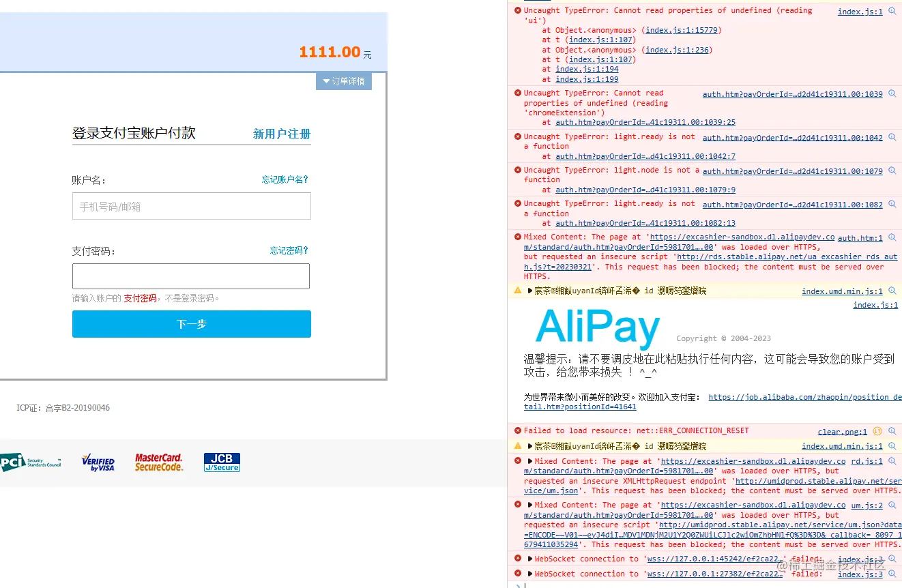This screenshot has width=902, height=588.
Task: Click the magnifier on the WebSocket 45242 row
Action: (892, 559)
